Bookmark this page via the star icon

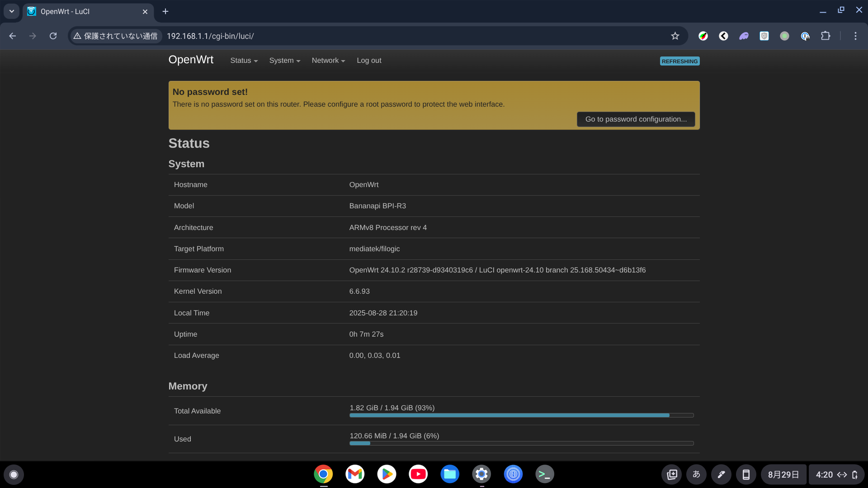coord(675,36)
